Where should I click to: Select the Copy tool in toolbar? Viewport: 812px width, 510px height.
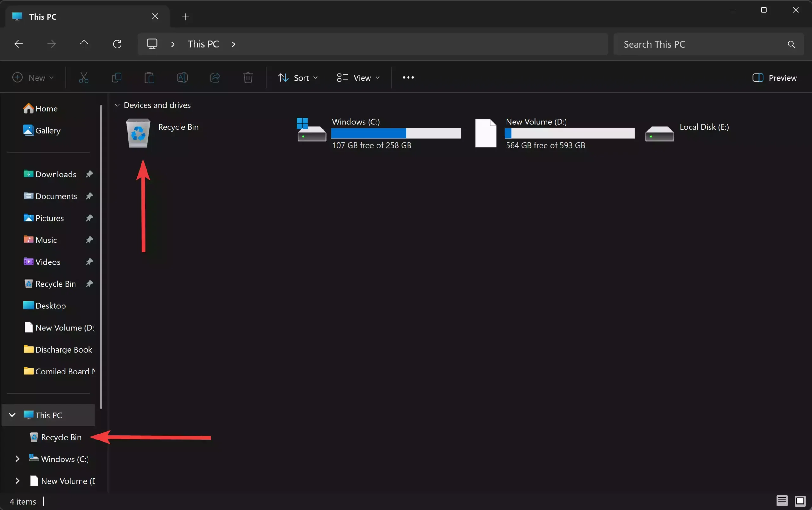(116, 77)
